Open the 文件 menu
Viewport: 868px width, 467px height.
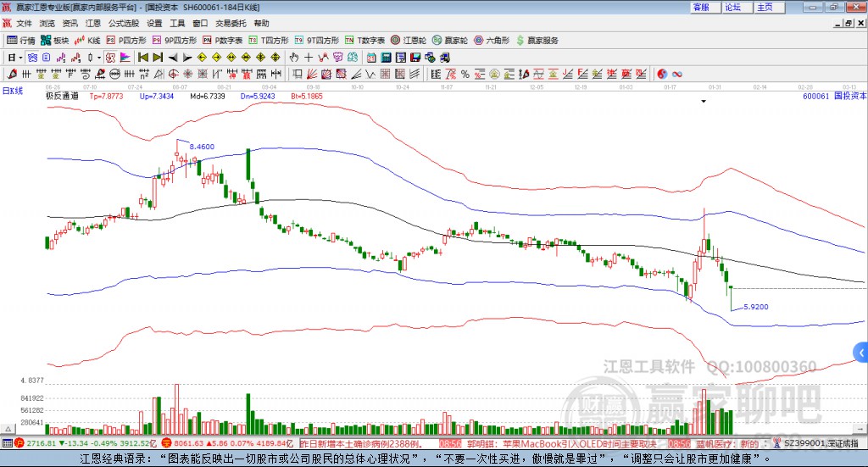24,23
